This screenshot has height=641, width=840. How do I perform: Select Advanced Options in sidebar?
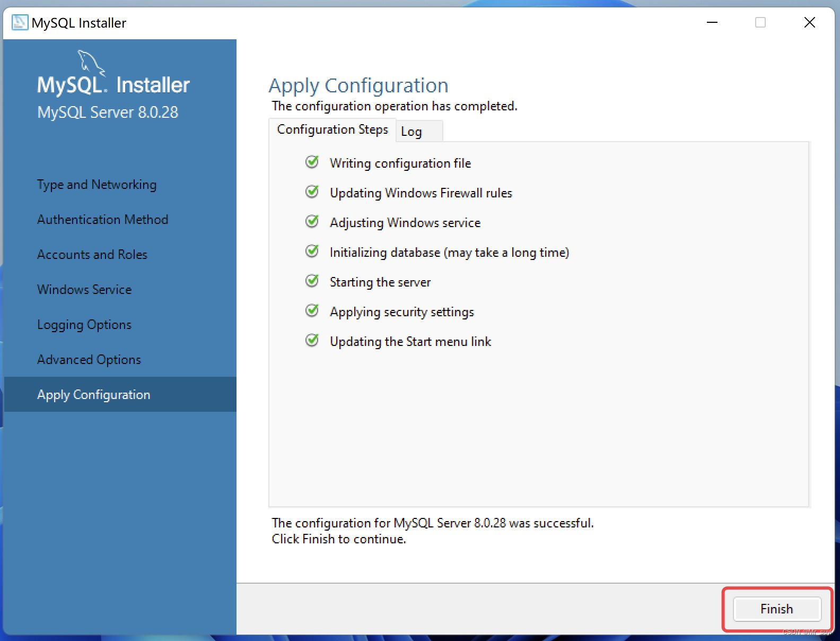click(120, 359)
